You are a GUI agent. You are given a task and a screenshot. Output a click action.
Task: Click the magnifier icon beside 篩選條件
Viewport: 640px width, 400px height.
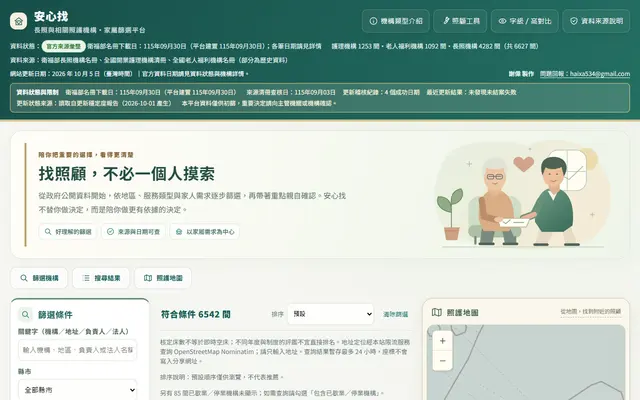[25, 314]
